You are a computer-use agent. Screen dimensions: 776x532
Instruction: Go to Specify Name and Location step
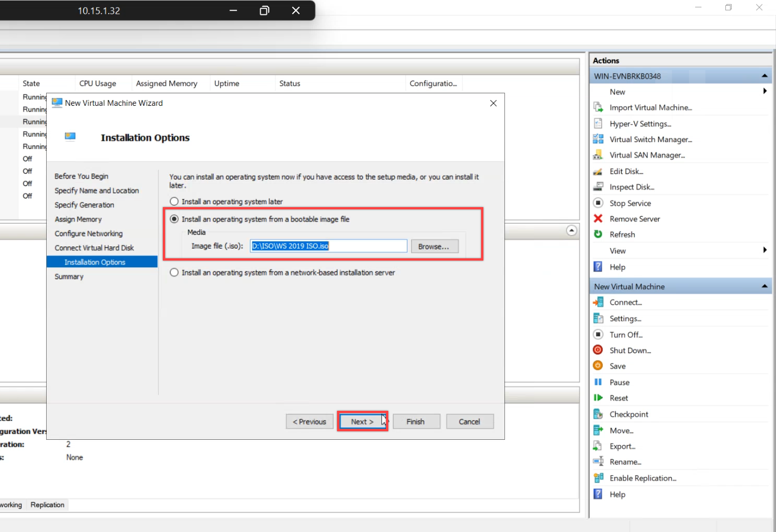coord(97,191)
